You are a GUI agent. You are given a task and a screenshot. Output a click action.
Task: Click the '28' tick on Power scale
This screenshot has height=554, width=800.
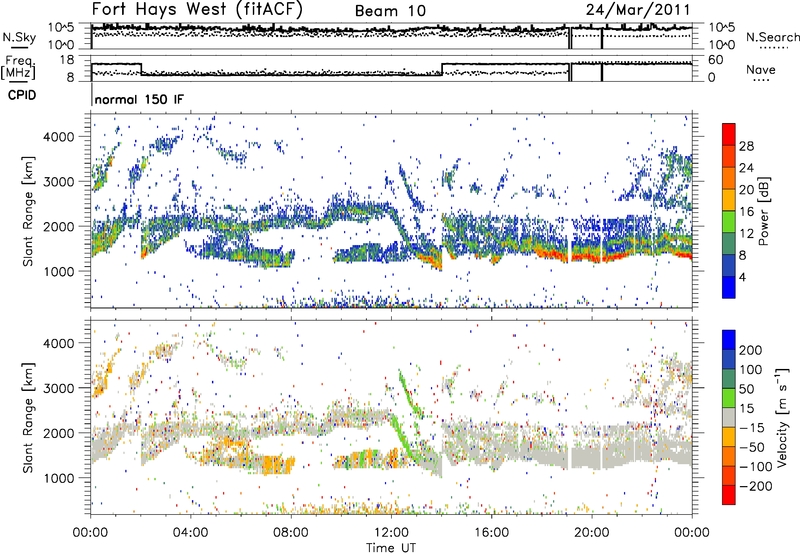746,146
